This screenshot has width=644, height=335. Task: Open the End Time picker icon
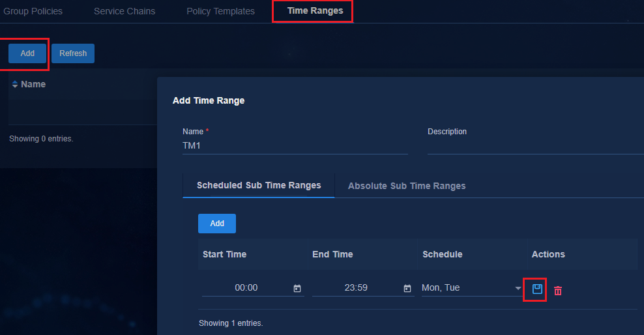pos(407,289)
